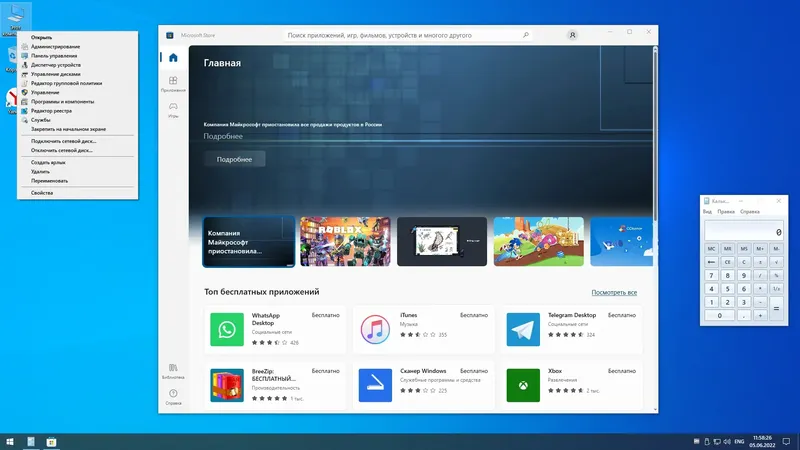Choose Переименовать in the context menu
Screen dimensions: 800x450
(x=78, y=181)
